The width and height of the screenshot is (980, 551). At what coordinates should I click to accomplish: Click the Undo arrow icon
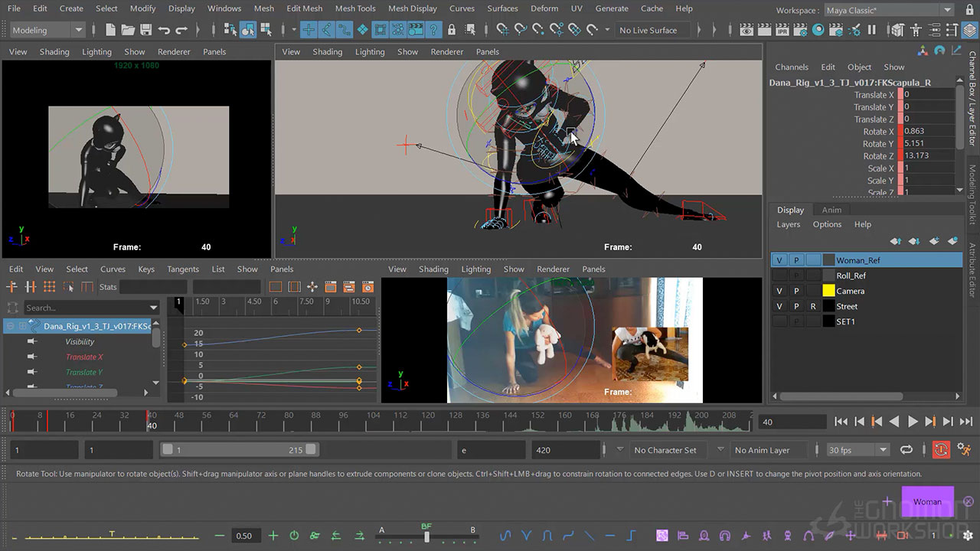coord(163,30)
